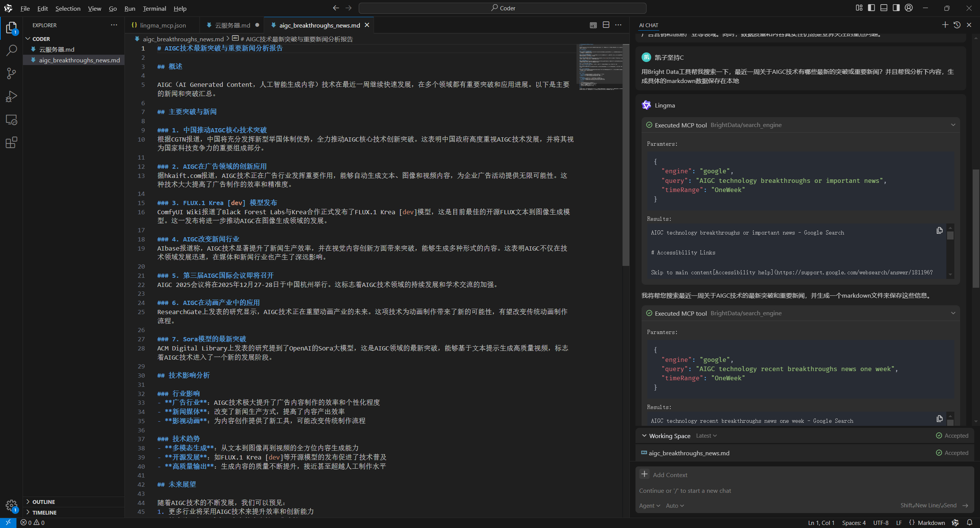Viewport: 980px width, 528px height.
Task: Click the errors and warnings status item
Action: pyautogui.click(x=33, y=523)
